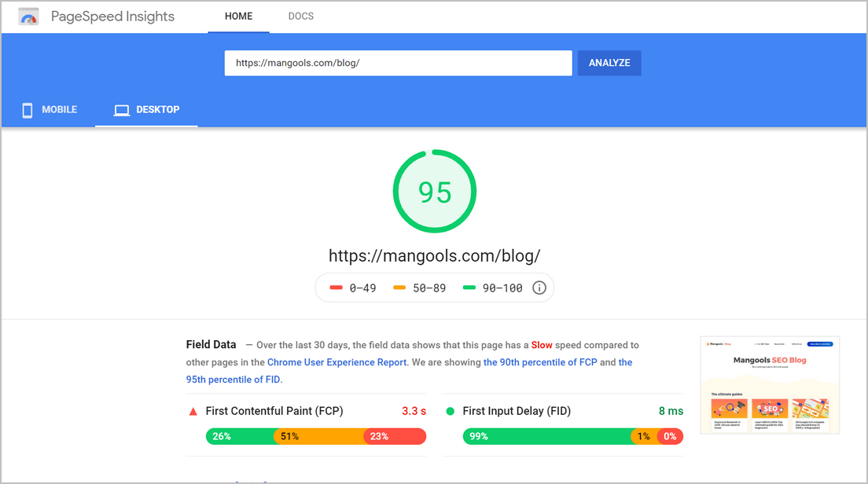Open the HOME tab
Screen dimensions: 868x484
tap(238, 16)
